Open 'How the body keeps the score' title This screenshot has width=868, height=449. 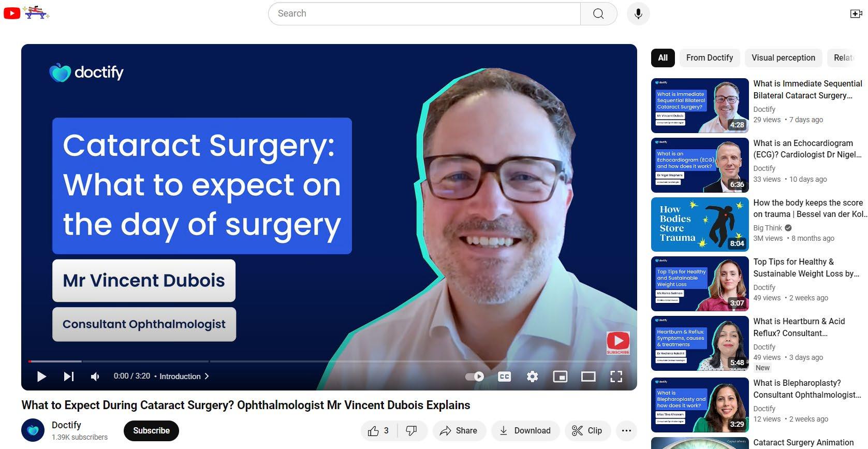(x=810, y=208)
